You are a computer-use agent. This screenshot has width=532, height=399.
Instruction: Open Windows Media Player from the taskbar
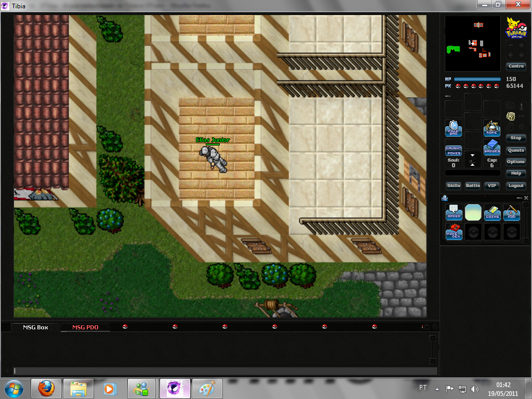[110, 389]
